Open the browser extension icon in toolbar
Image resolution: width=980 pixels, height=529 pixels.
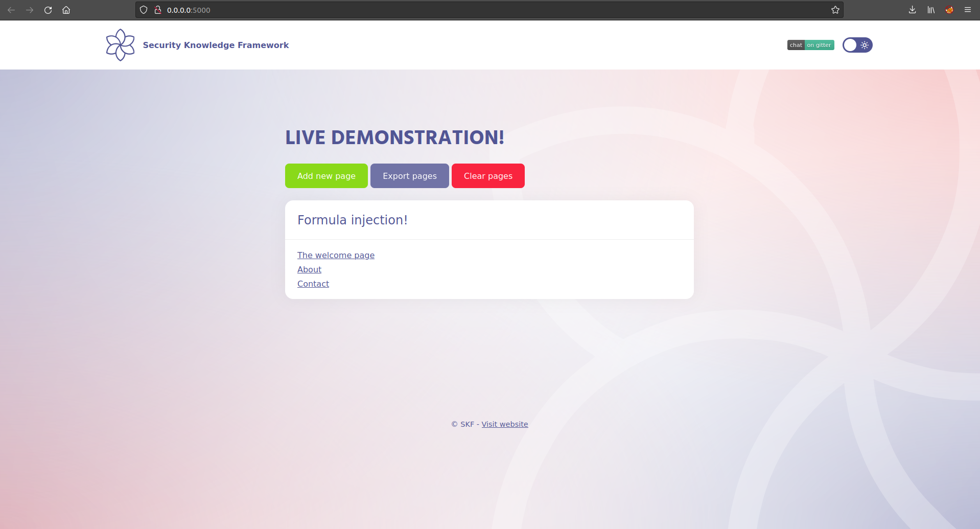[x=949, y=10]
